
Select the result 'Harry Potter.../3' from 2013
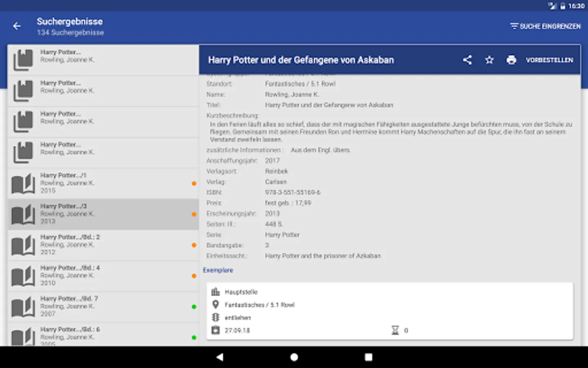(103, 214)
